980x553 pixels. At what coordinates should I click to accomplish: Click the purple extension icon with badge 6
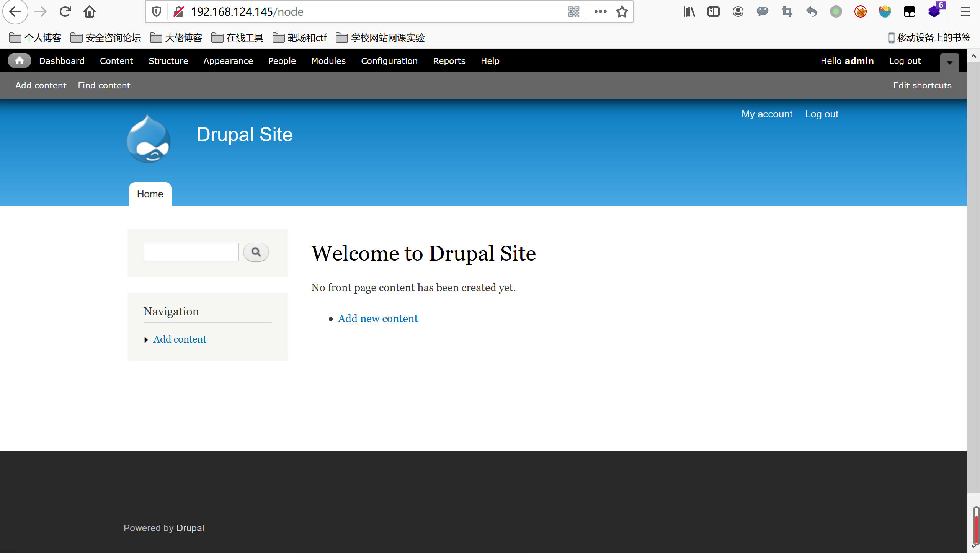(x=936, y=10)
